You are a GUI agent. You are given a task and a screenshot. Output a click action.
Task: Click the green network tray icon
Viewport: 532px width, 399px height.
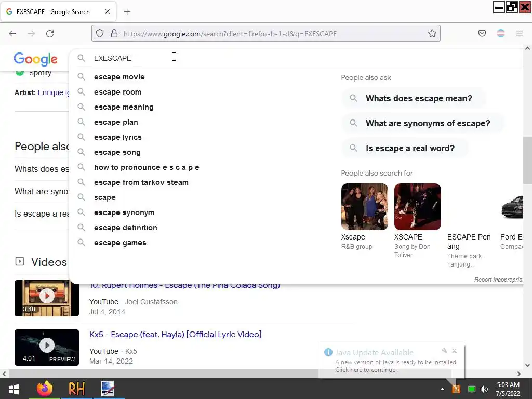pyautogui.click(x=472, y=389)
